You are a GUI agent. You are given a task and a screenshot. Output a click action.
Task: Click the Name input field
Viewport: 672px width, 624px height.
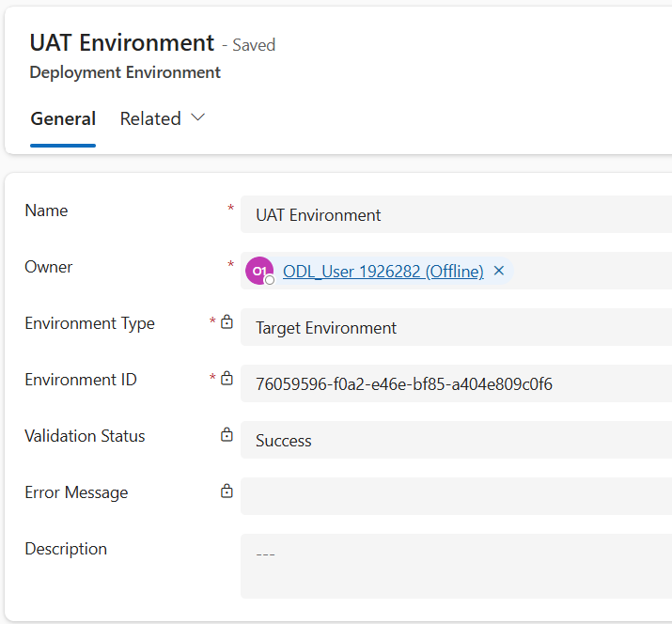pos(456,214)
